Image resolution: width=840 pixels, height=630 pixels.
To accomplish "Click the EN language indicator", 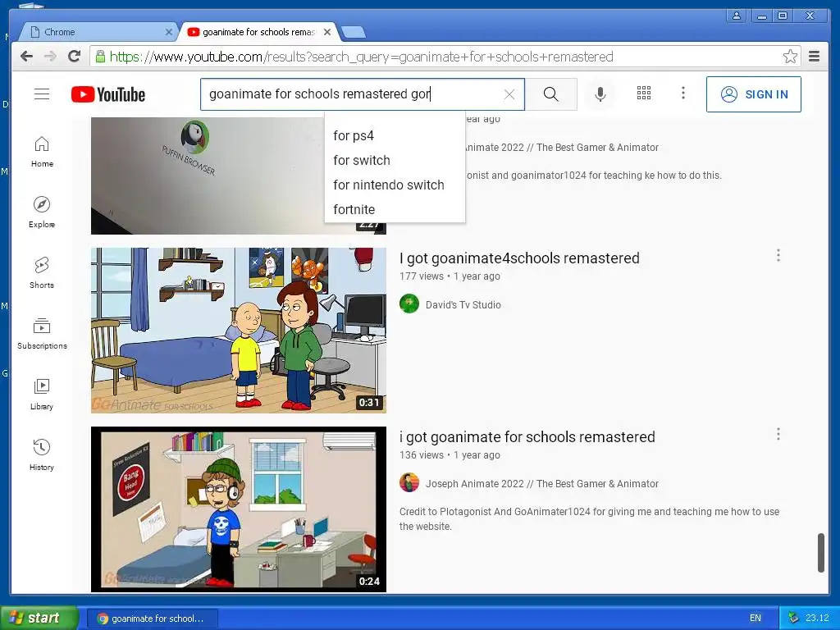I will pos(756,619).
